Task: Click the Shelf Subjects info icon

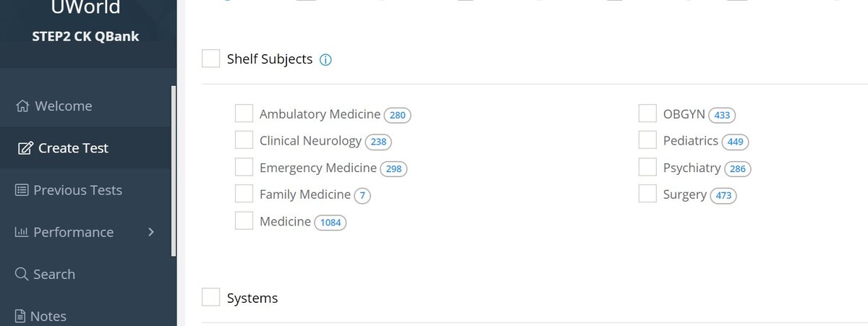Action: click(325, 59)
